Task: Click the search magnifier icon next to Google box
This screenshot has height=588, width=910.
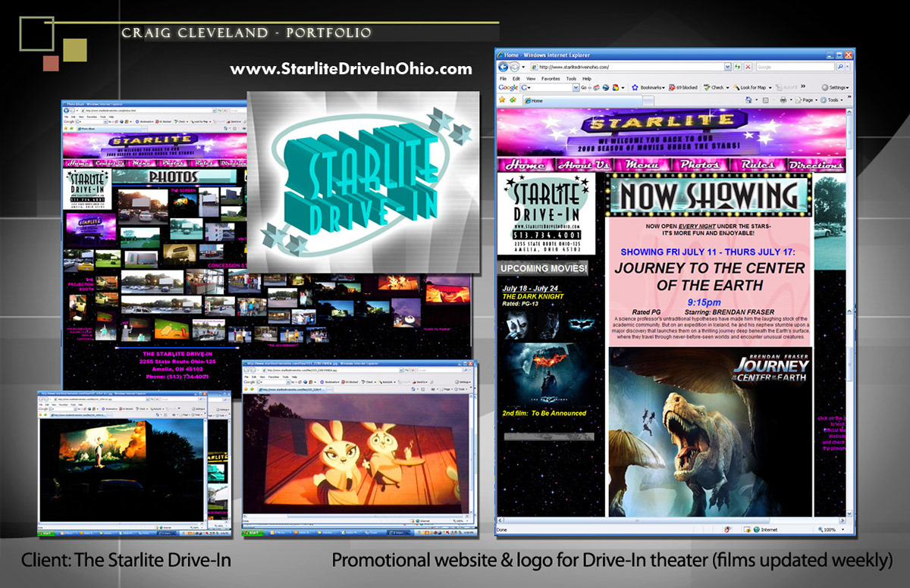Action: coord(840,67)
